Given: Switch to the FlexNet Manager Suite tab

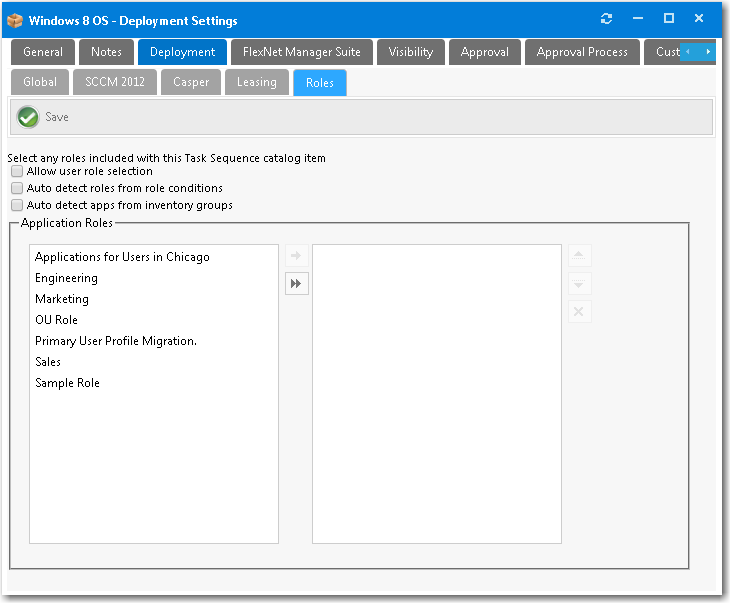Looking at the screenshot, I should point(301,52).
